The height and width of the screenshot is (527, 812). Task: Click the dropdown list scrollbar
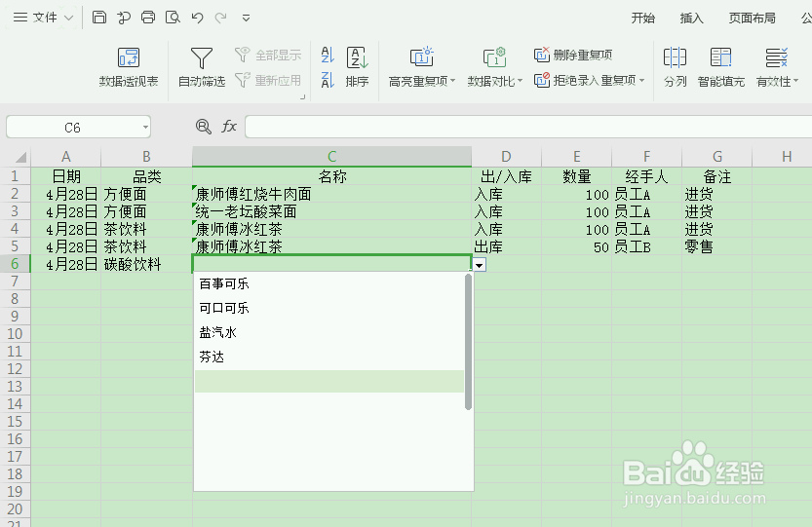(x=468, y=342)
